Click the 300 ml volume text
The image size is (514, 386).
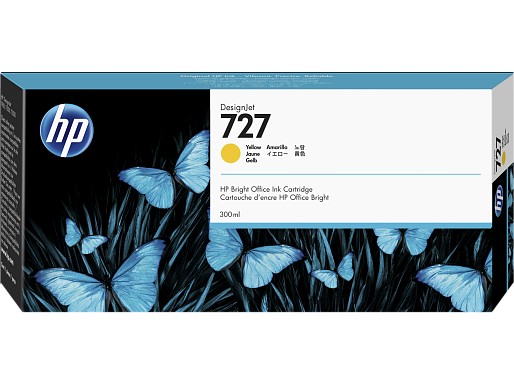[x=230, y=214]
